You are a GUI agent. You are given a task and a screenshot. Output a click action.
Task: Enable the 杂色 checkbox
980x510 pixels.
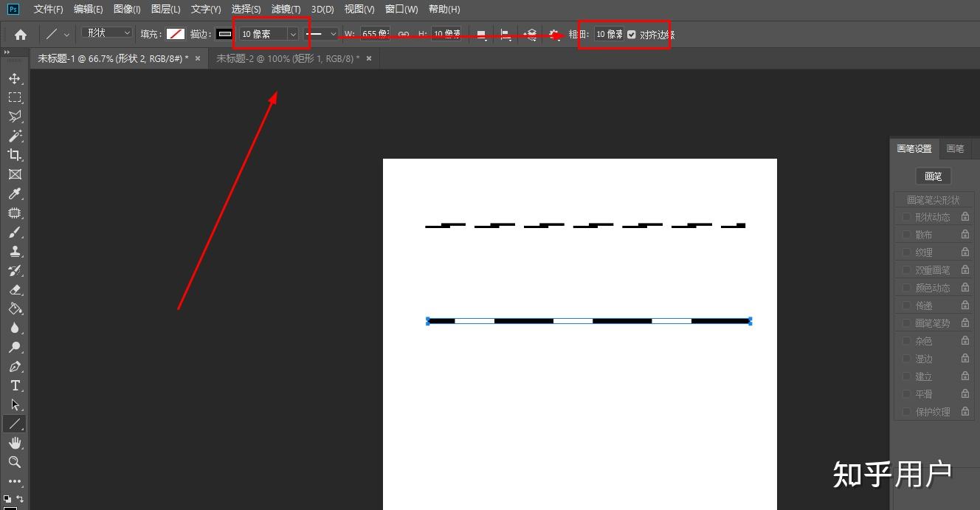(906, 341)
